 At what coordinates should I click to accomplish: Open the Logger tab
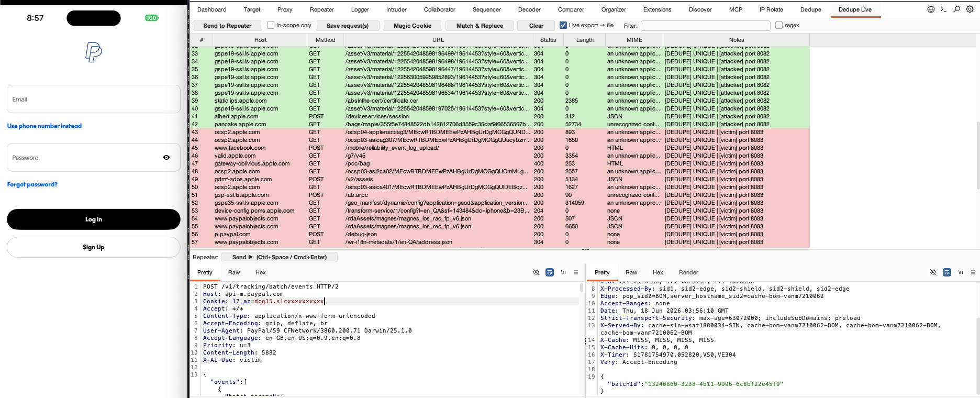pyautogui.click(x=360, y=9)
